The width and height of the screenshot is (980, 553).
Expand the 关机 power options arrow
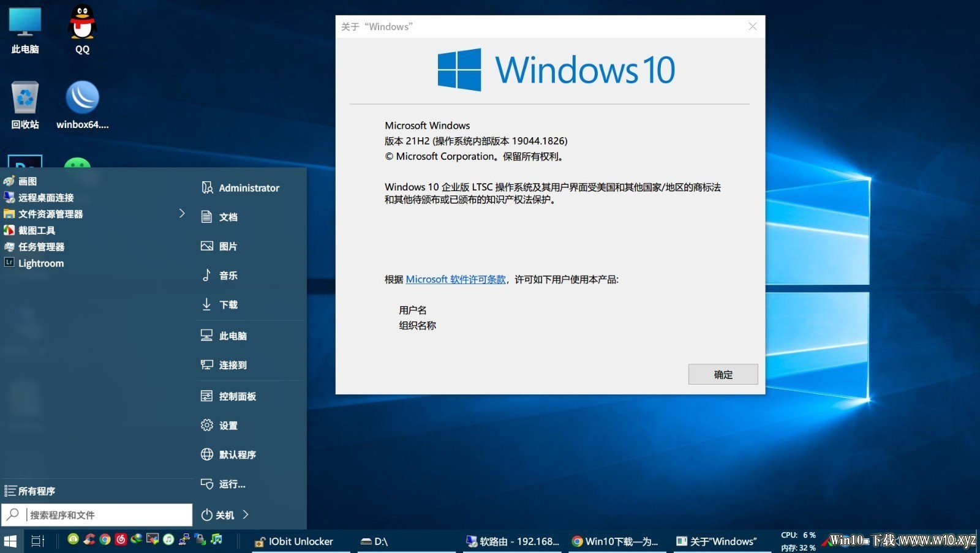246,514
